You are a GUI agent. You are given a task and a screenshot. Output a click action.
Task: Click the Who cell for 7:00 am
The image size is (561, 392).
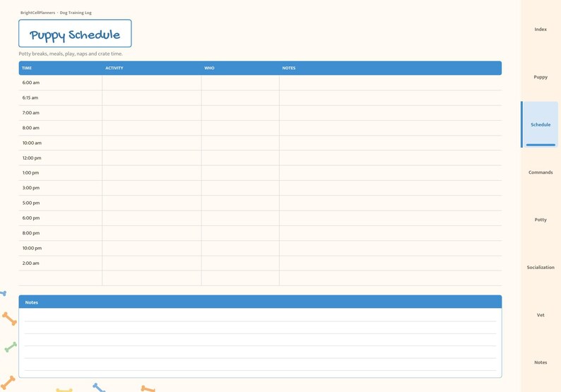(240, 113)
